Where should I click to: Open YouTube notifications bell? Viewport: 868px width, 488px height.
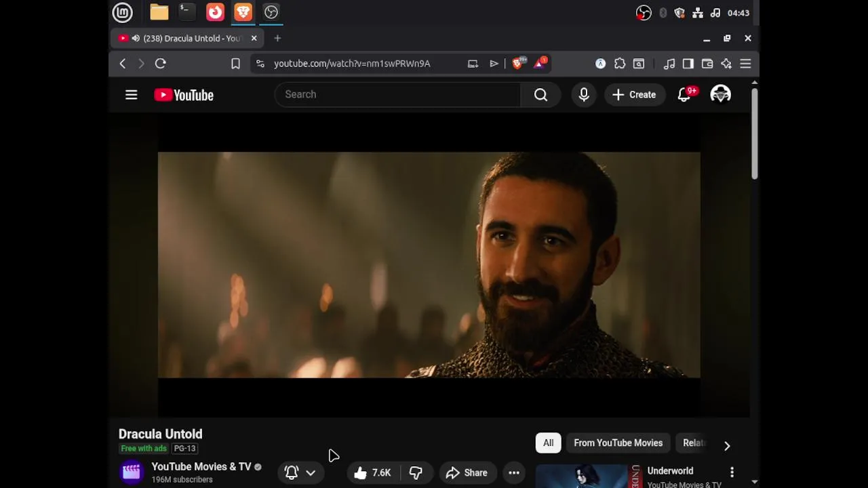(684, 95)
